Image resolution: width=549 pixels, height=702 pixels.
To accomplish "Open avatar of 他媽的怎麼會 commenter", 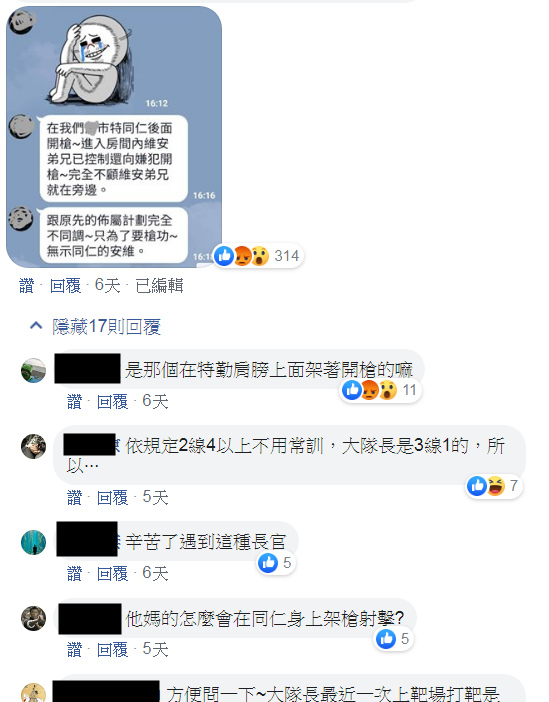I will point(34,618).
